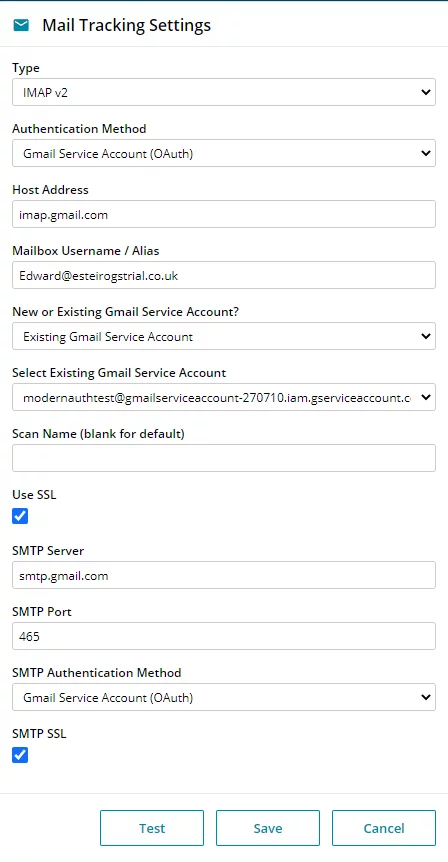The image size is (448, 862).
Task: Open New or Existing Gmail Service Account dropdown
Action: pos(224,336)
